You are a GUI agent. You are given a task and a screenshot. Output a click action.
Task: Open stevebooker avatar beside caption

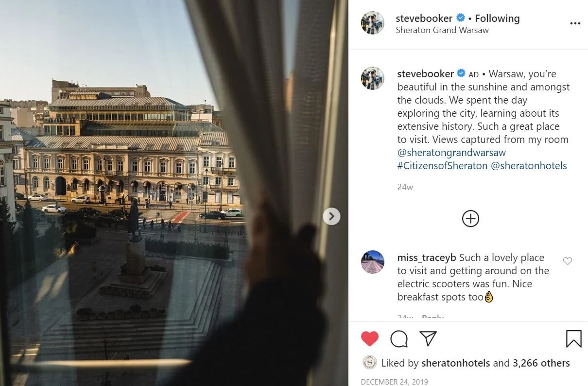coord(373,78)
